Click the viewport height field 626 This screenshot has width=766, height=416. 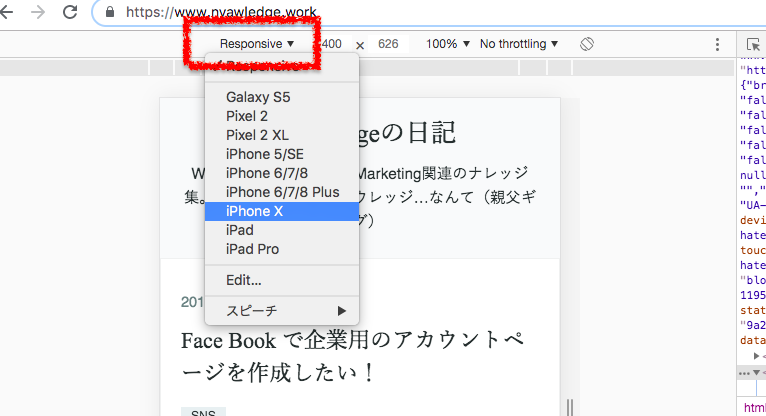388,44
